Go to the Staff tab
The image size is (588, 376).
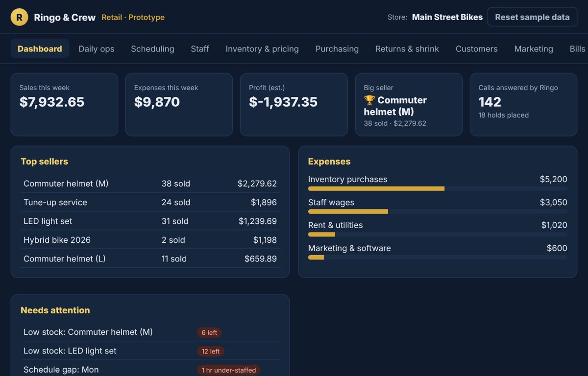click(x=200, y=49)
